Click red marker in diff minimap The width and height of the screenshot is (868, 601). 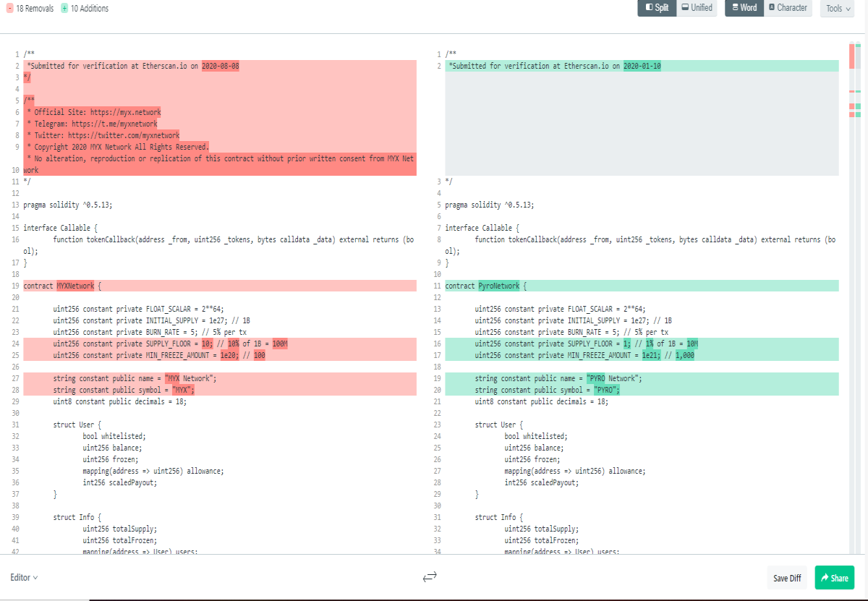(x=852, y=56)
